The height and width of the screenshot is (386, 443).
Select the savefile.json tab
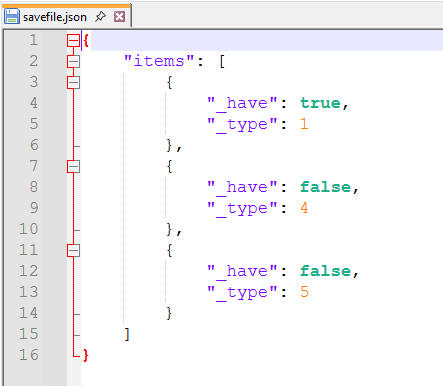[66, 16]
